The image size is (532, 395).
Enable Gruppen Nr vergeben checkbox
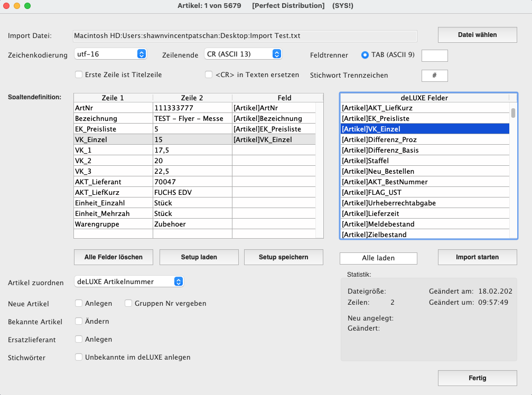click(x=128, y=303)
